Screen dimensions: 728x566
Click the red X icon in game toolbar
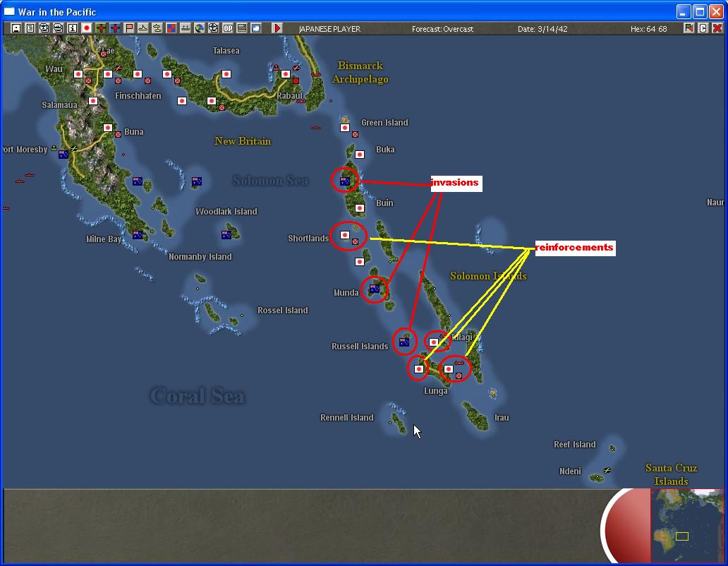coord(717,28)
